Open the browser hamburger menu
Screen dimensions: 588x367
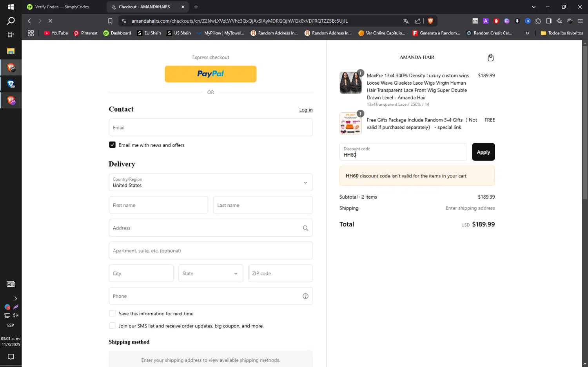tap(580, 21)
